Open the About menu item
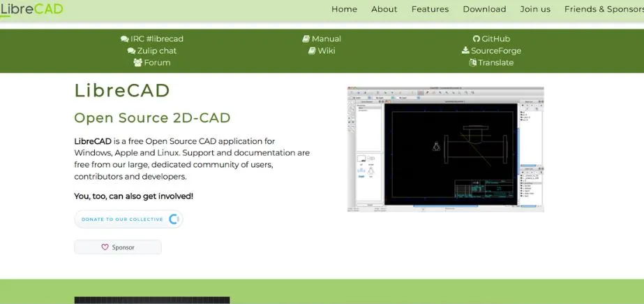644x304 pixels. 384,9
